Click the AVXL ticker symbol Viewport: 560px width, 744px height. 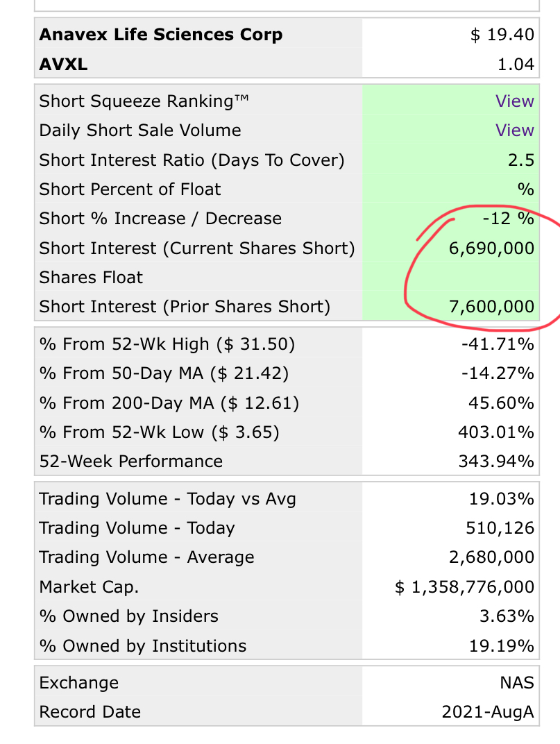coord(63,64)
